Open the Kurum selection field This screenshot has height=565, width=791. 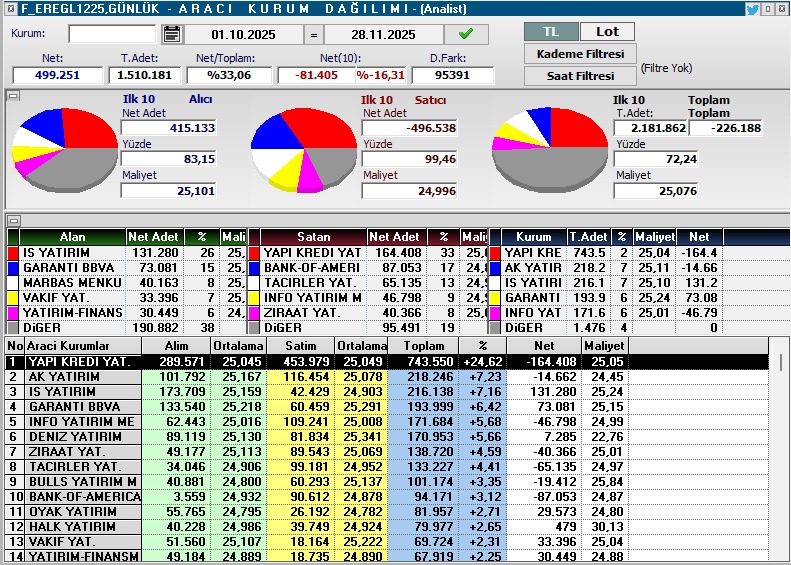click(x=112, y=34)
